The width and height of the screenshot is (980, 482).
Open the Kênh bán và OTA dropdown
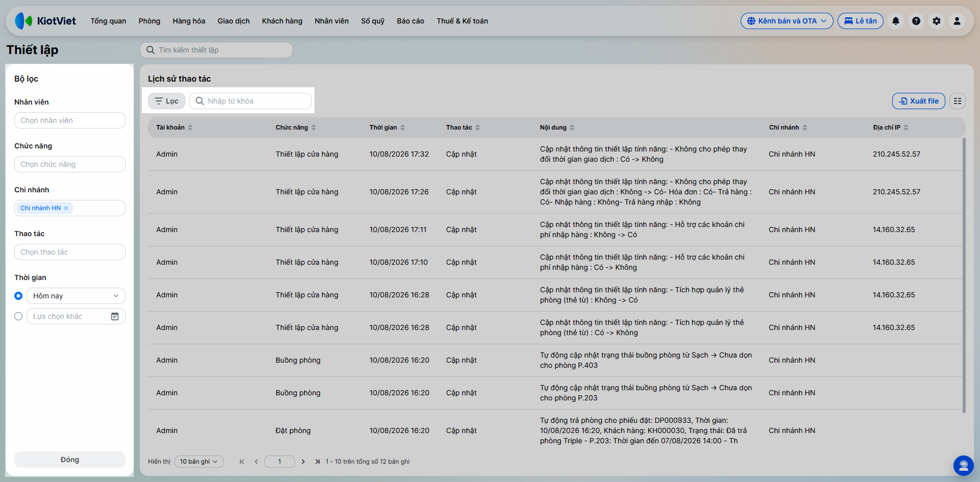[787, 21]
